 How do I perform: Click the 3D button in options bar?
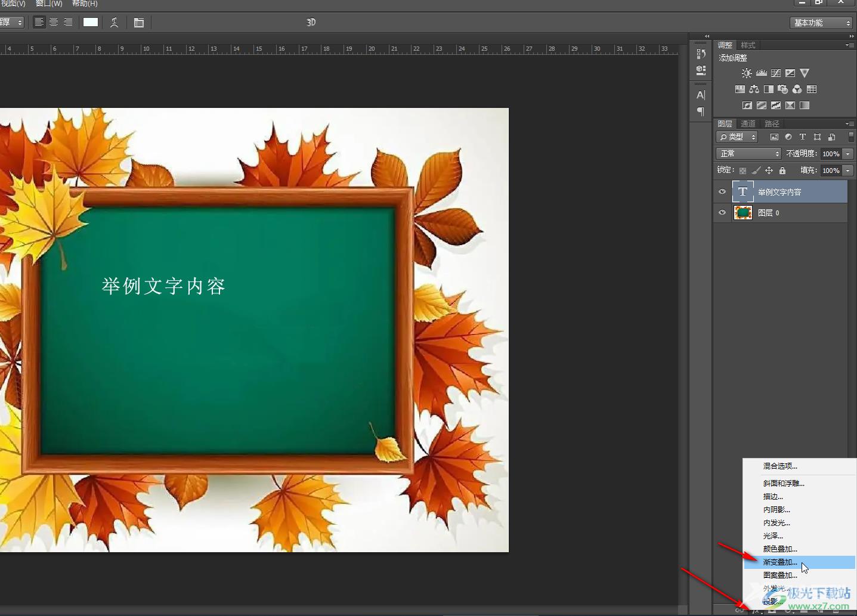coord(311,22)
